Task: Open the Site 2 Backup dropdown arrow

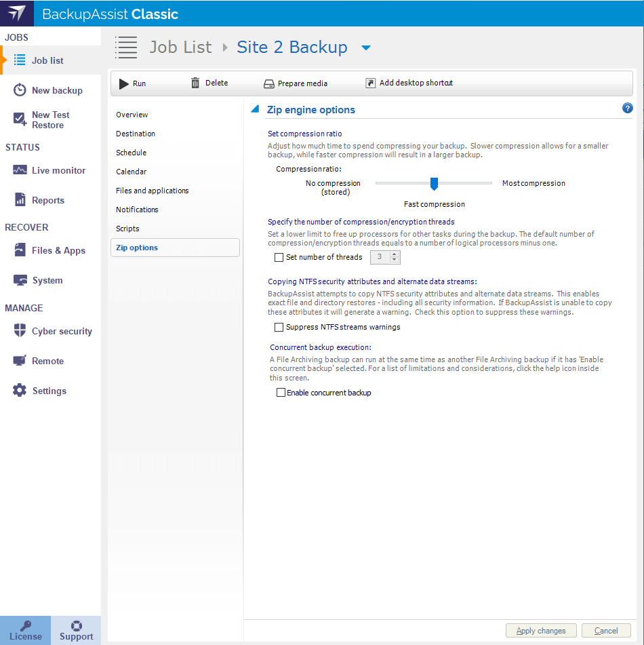Action: pos(366,47)
